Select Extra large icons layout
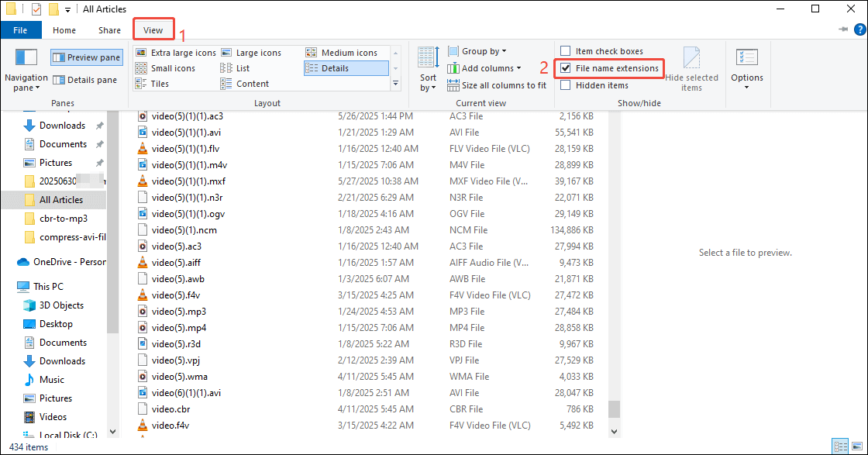This screenshot has width=868, height=455. [175, 53]
